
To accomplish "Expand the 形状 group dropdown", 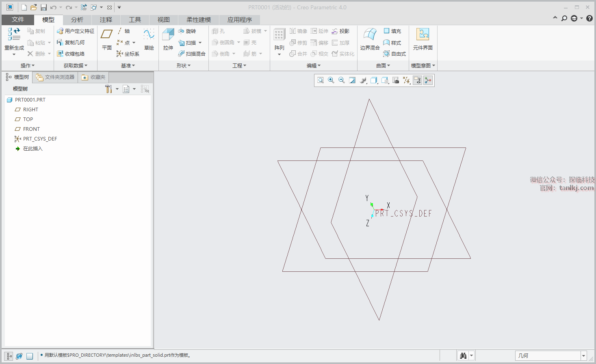I will pyautogui.click(x=184, y=65).
